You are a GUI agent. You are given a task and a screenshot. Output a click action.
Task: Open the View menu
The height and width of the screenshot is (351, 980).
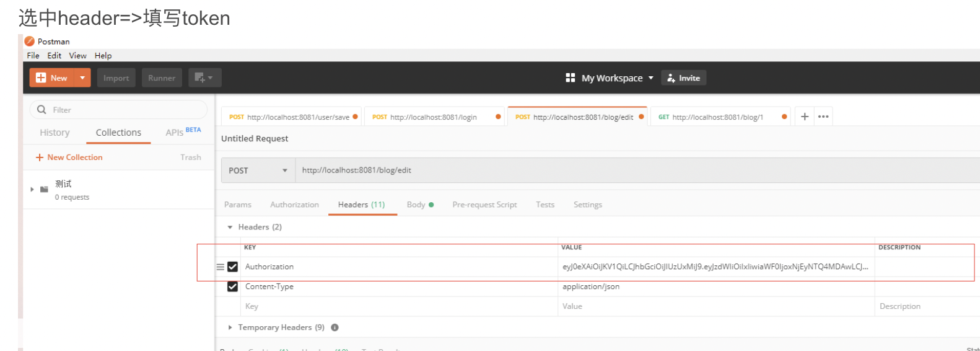[77, 55]
